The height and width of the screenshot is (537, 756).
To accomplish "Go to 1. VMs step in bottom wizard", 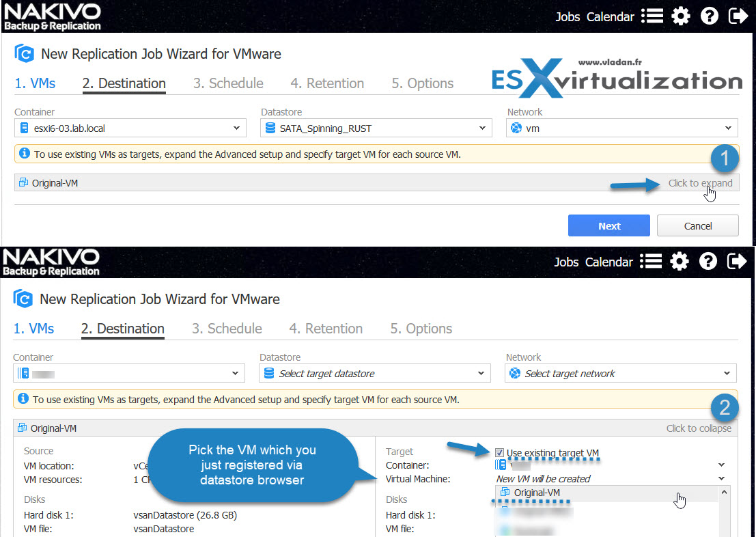I will point(33,329).
